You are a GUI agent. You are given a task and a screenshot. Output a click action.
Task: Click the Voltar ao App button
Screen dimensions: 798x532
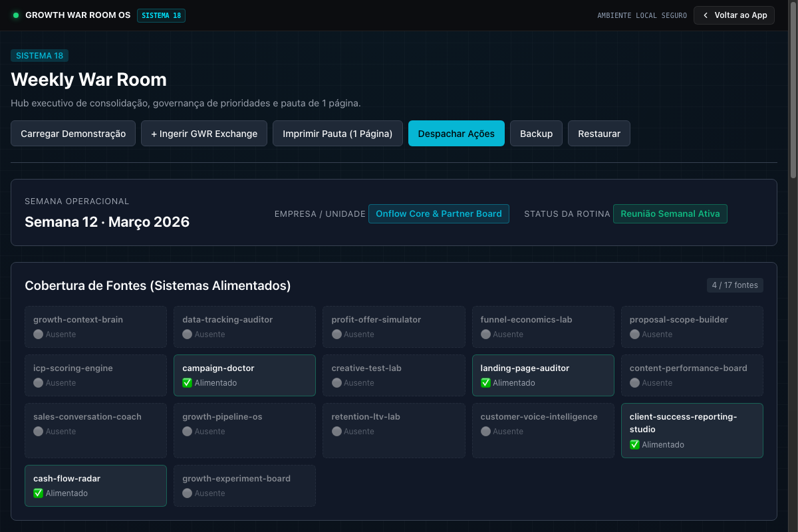[734, 15]
